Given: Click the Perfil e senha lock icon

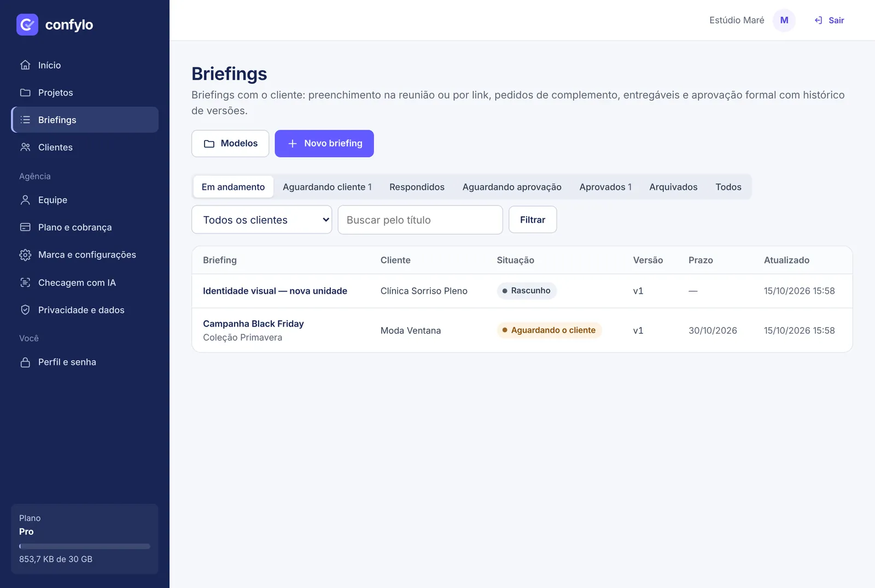Looking at the screenshot, I should click(x=25, y=362).
